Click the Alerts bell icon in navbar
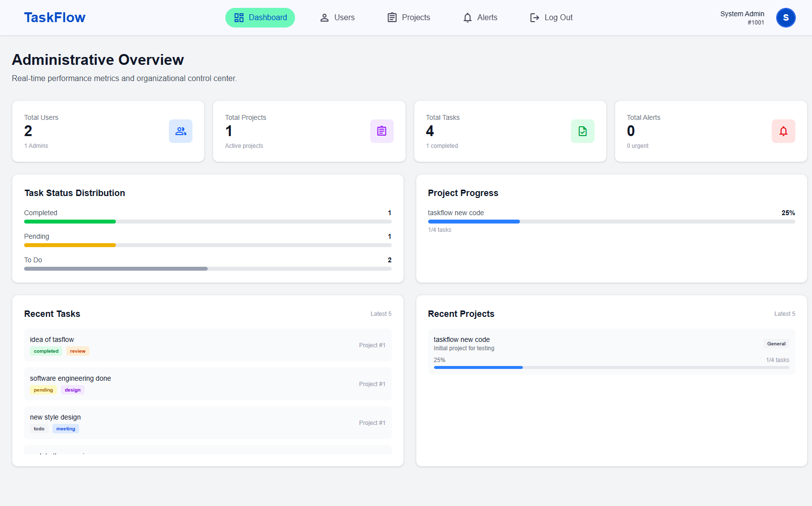The width and height of the screenshot is (812, 506). tap(467, 18)
